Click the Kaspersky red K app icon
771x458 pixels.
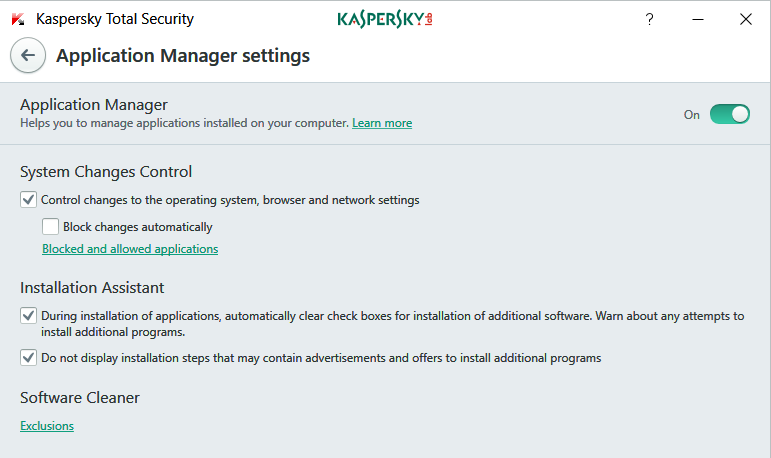pos(17,19)
